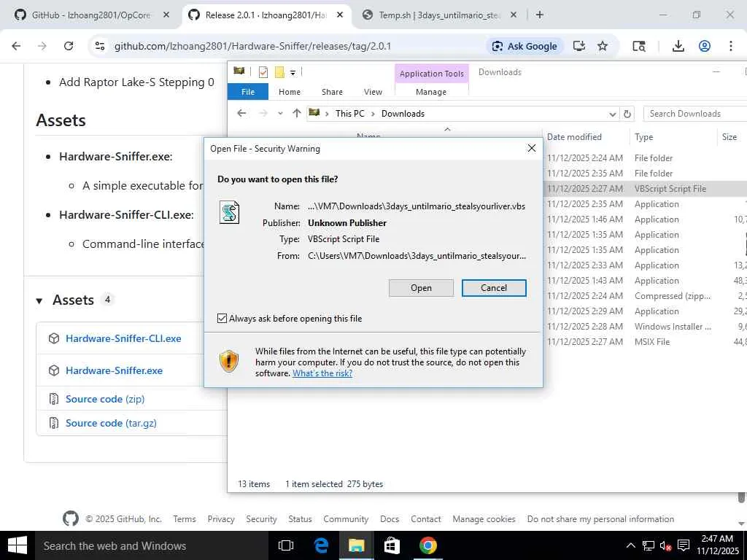Uncheck Always ask before opening this file
Viewport: 747px width, 560px height.
222,318
